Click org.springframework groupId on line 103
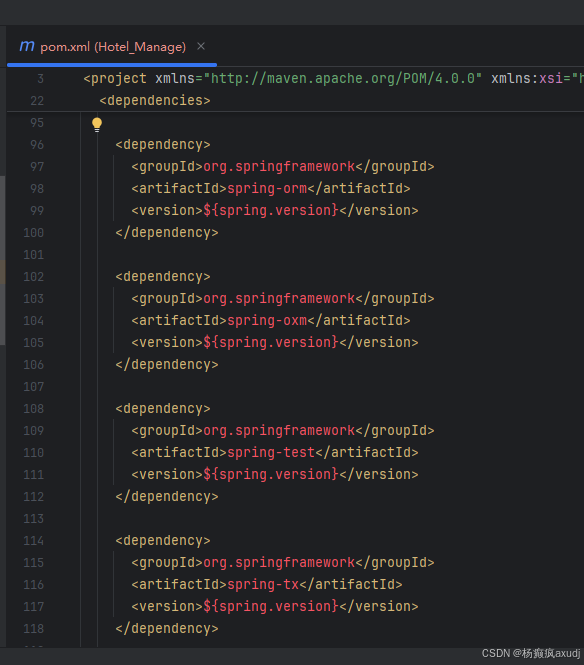 point(279,298)
